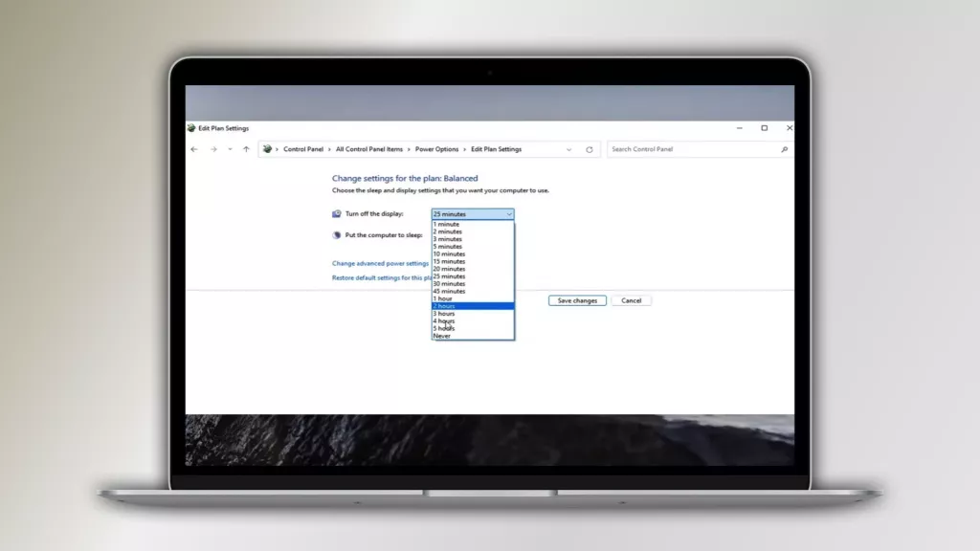Viewport: 980px width, 551px height.
Task: Choose 3 minutes option
Action: tap(473, 239)
